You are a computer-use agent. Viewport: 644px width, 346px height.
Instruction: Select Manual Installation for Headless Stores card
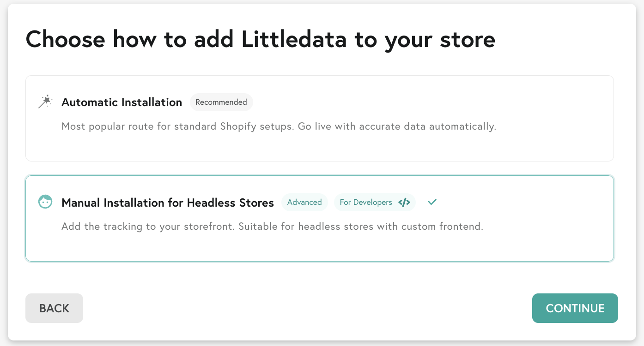[x=319, y=218]
